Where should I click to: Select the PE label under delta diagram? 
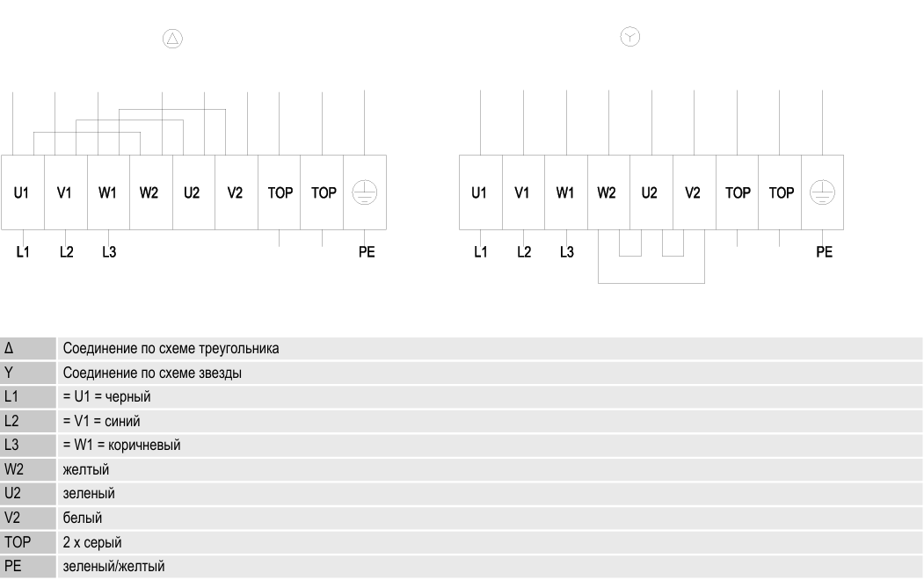[x=367, y=253]
